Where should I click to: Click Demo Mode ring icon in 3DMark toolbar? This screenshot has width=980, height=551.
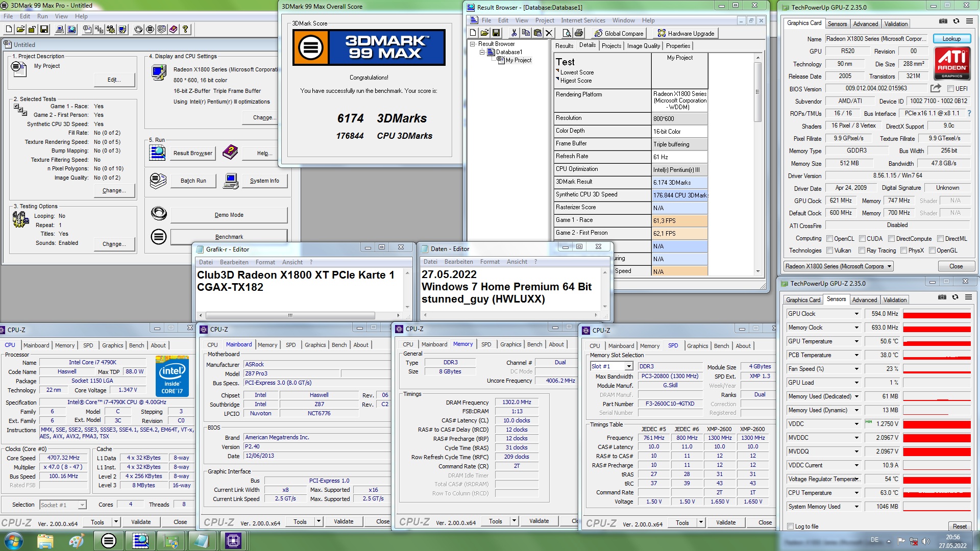click(x=138, y=30)
